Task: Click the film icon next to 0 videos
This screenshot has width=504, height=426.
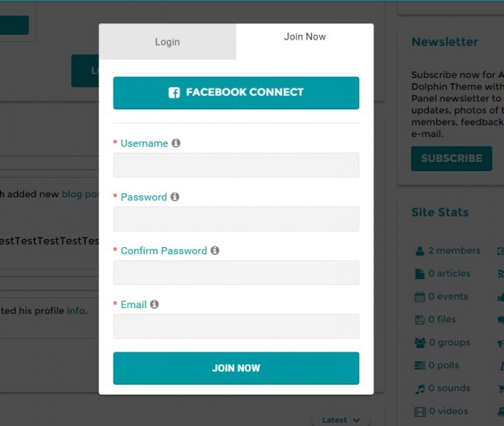Action: [420, 412]
